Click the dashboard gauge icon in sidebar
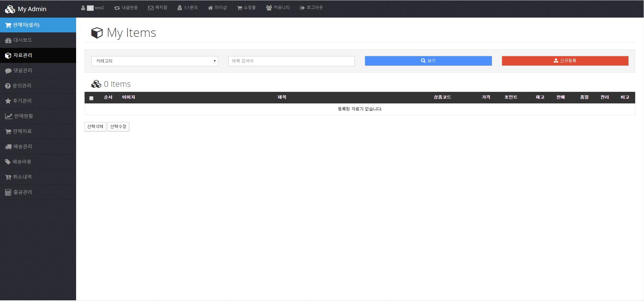This screenshot has height=303, width=644. (x=8, y=41)
